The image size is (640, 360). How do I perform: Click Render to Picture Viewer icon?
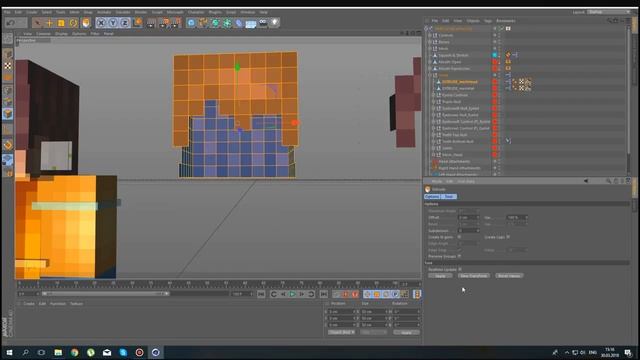(164, 23)
